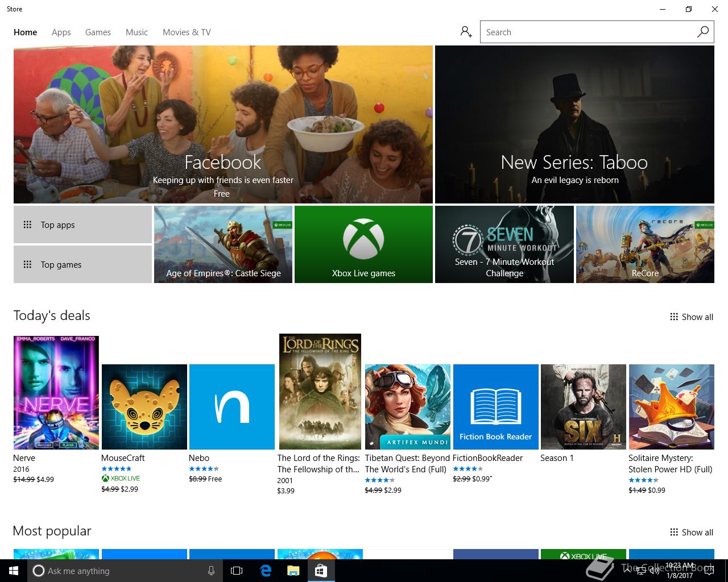
Task: Focus the Store search field
Action: [x=588, y=32]
